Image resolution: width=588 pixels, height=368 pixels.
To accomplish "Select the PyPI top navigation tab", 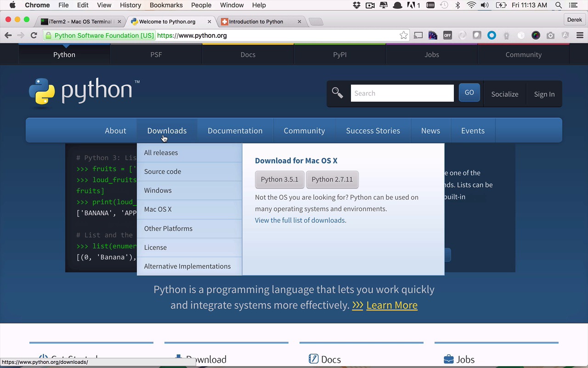I will click(x=340, y=54).
